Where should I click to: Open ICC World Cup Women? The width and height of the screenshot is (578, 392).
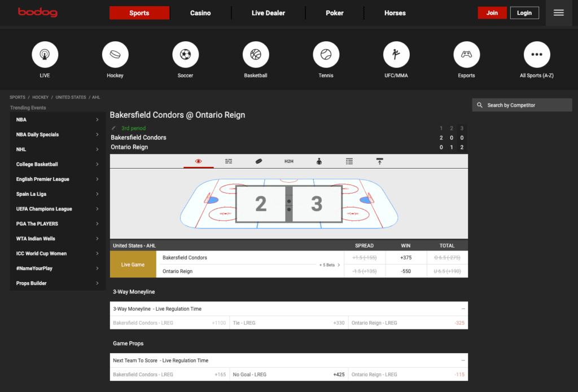58,253
